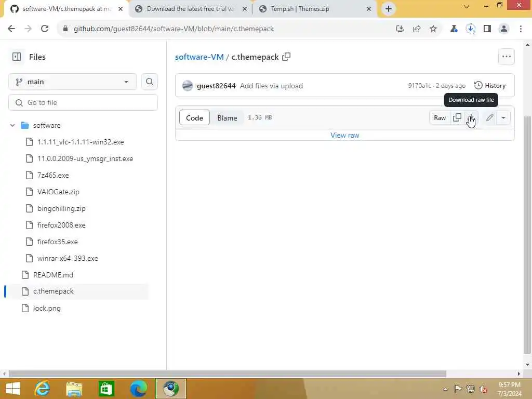This screenshot has height=399, width=532.
Task: Open the file search magnifier button
Action: click(x=149, y=82)
